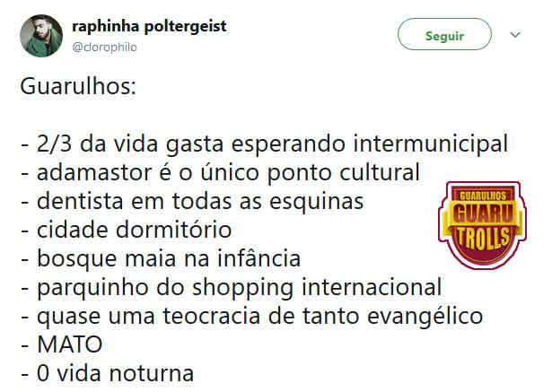Expand the tweet options chevron menu
The image size is (552, 392).
[515, 35]
